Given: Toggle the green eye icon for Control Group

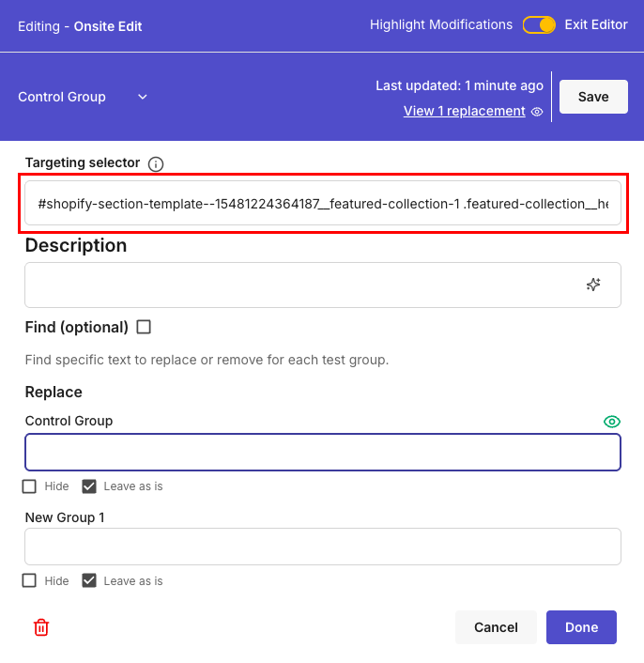Looking at the screenshot, I should click(x=612, y=422).
